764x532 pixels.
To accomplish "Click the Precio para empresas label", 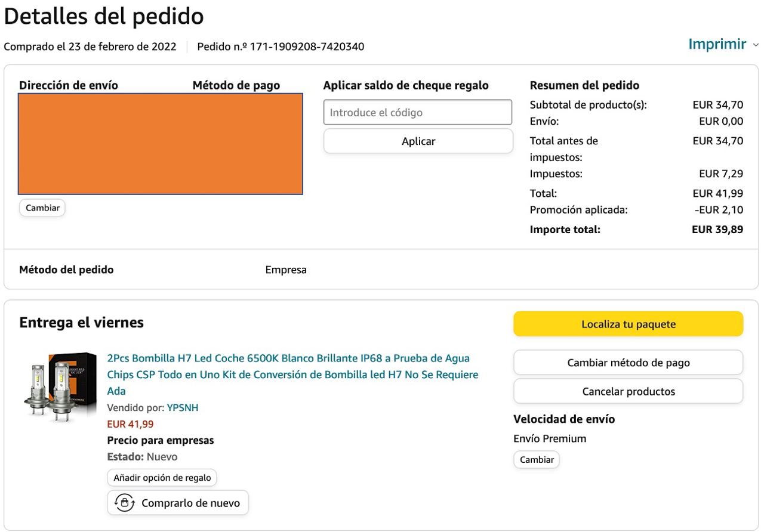I will [161, 440].
